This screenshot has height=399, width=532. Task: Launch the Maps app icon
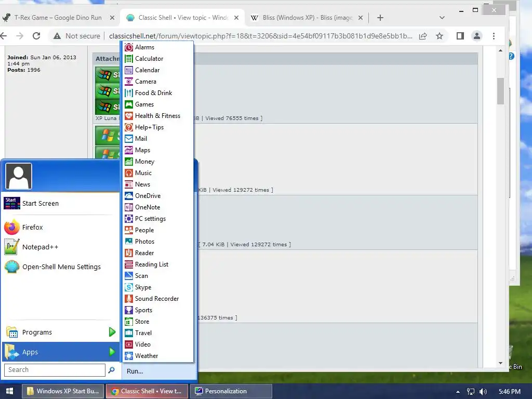129,150
